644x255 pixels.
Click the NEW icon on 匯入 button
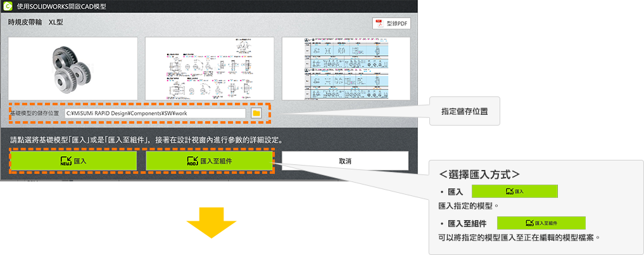(65, 161)
